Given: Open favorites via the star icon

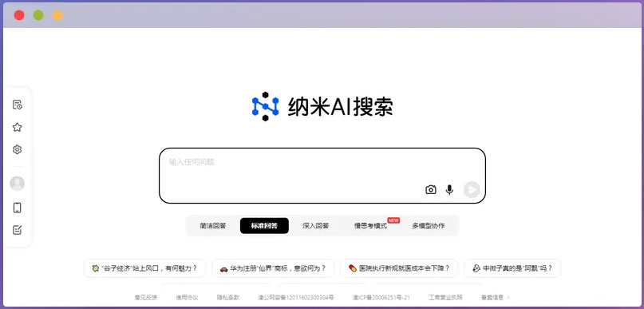Looking at the screenshot, I should [18, 128].
